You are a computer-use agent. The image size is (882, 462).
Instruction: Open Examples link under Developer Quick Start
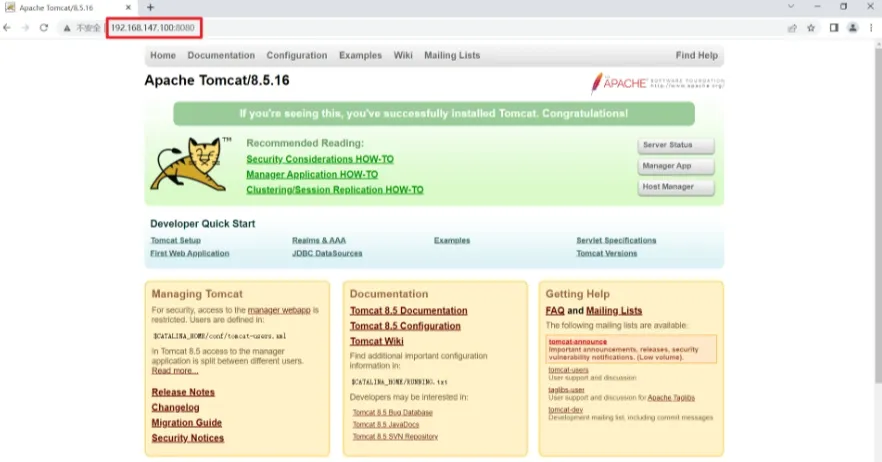(452, 240)
